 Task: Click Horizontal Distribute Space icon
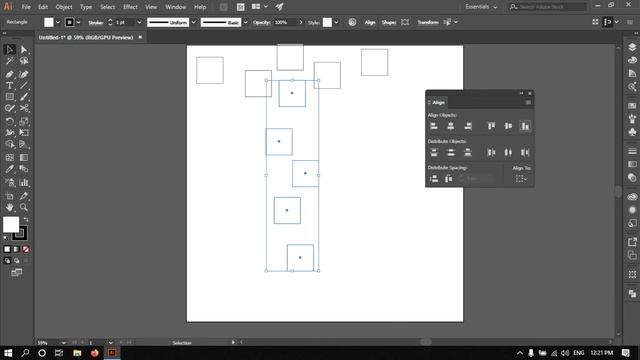[449, 179]
